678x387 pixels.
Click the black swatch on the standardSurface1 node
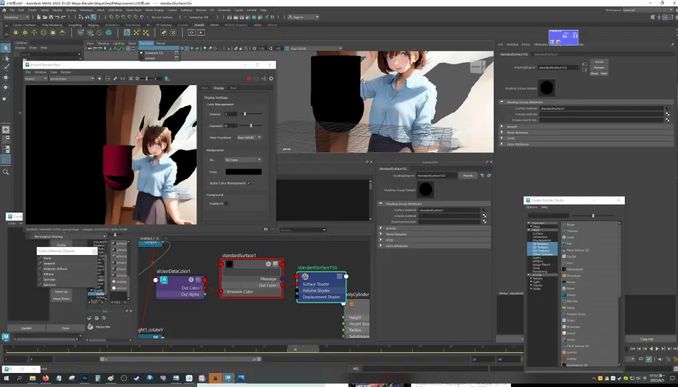229,264
